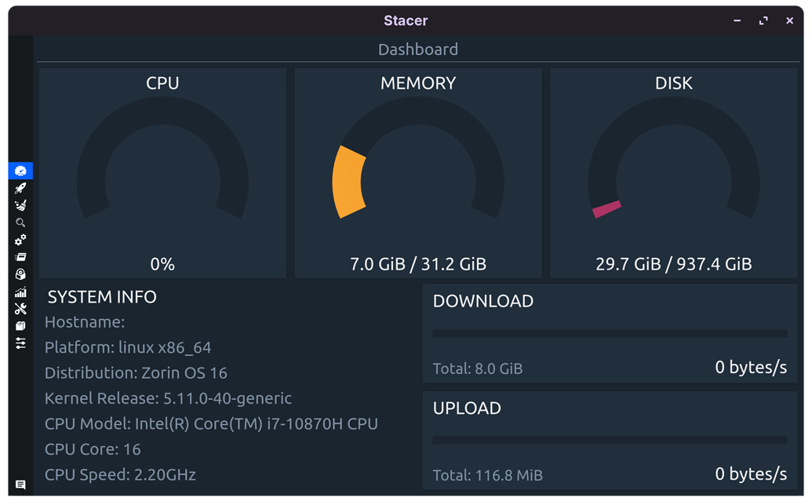Open the feedback chat icon at bottom
The height and width of the screenshot is (504, 812).
pos(20,485)
